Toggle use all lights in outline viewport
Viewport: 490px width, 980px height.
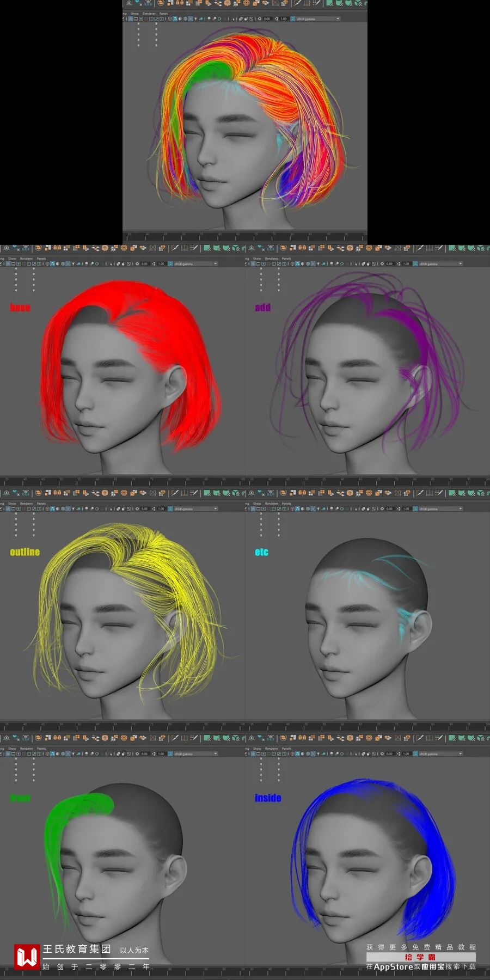(x=73, y=509)
